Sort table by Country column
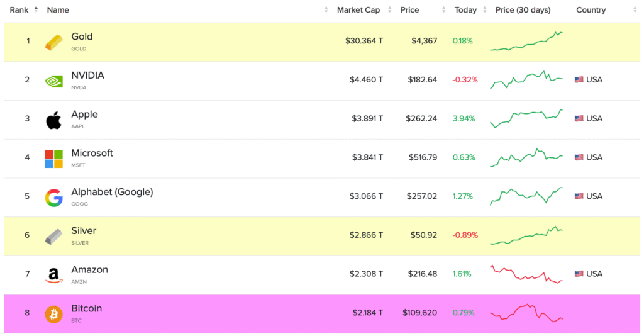Image resolution: width=644 pixels, height=336 pixels. [591, 10]
